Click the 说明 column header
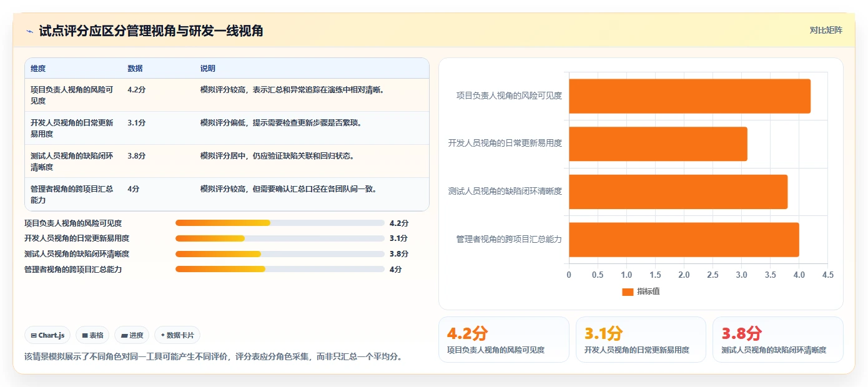This screenshot has width=868, height=387. pyautogui.click(x=207, y=68)
